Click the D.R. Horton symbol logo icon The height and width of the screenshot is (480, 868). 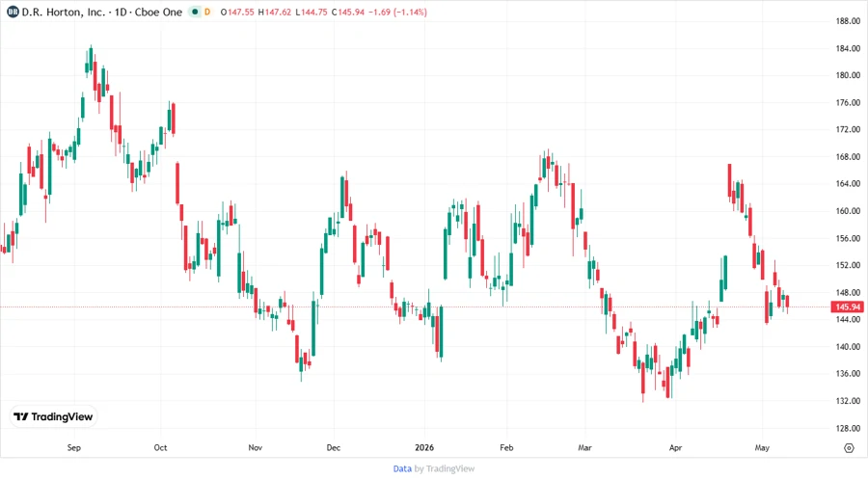click(x=13, y=12)
